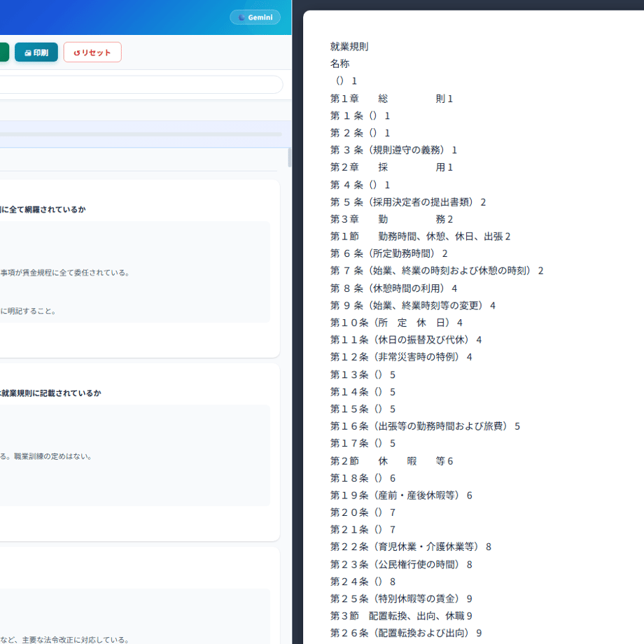Click the line 第2条()1
The height and width of the screenshot is (644, 644).
pos(360,134)
